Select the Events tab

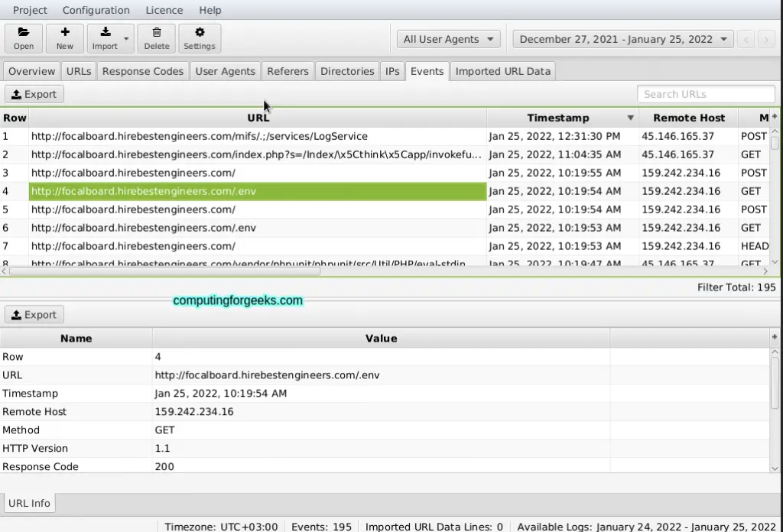[427, 71]
